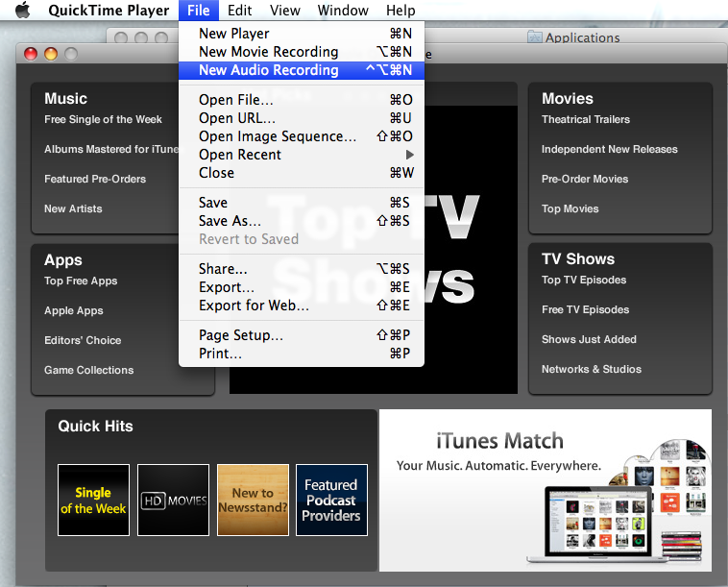Viewport: 728px width, 587px height.
Task: Open New Artists link
Action: pos(73,209)
